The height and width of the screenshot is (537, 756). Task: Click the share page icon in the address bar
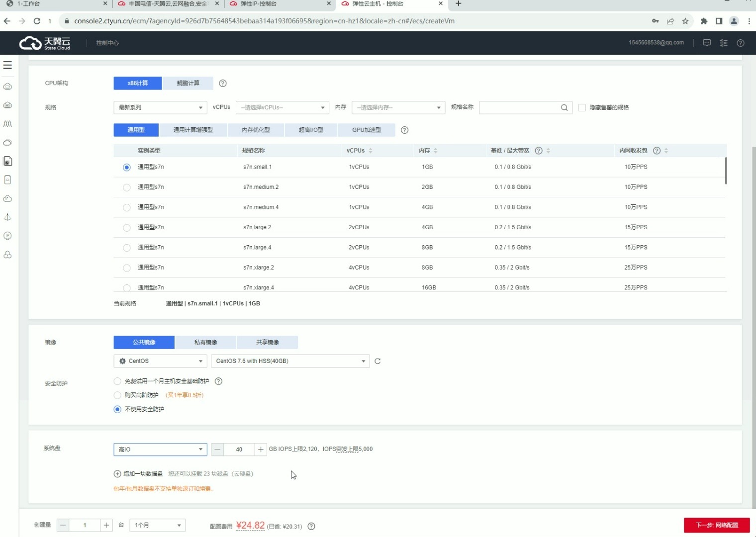pos(670,21)
